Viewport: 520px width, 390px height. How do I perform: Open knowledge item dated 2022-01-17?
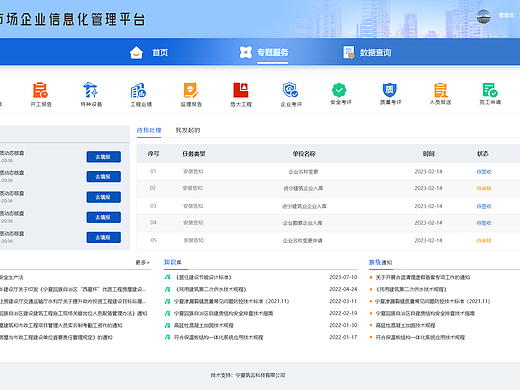point(219,337)
